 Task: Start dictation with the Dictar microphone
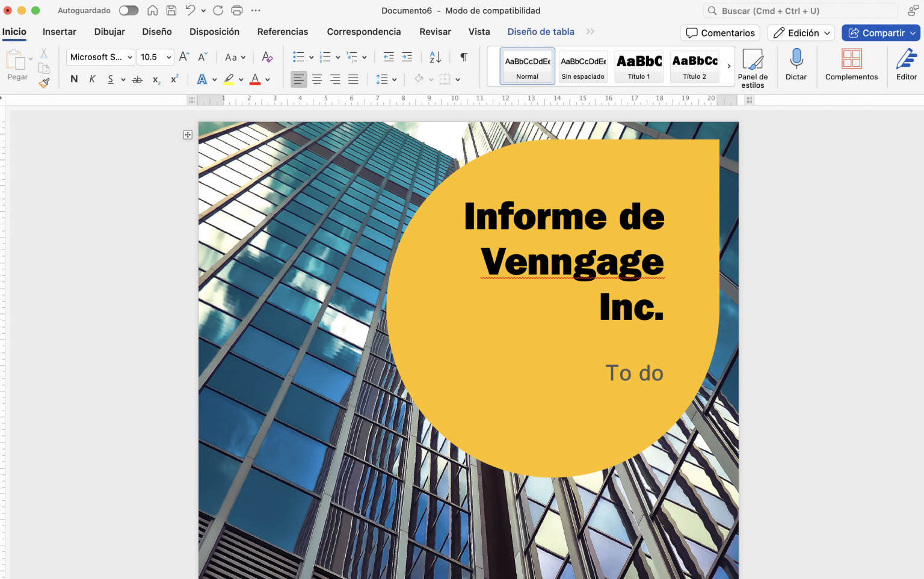796,63
